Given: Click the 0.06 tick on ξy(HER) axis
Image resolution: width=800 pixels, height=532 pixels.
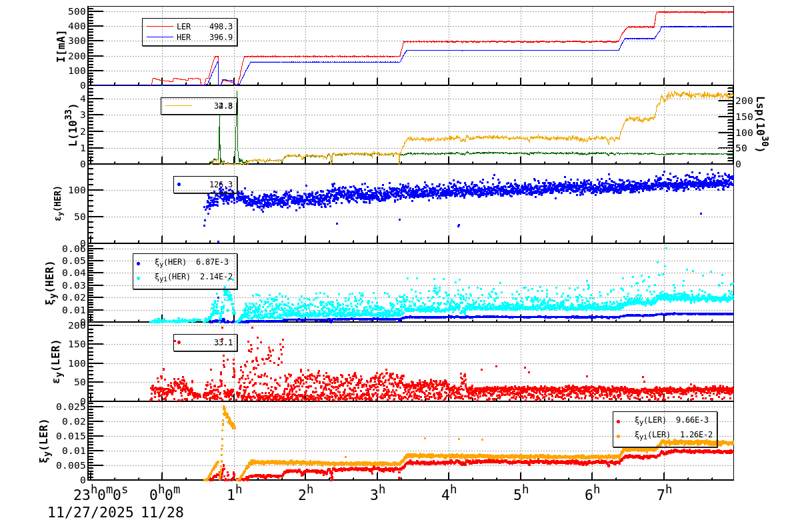Looking at the screenshot, I should 74,249.
